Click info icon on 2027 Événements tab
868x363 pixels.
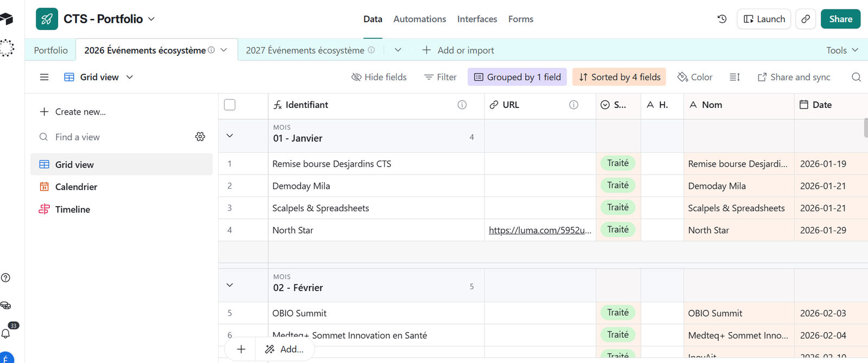[372, 50]
